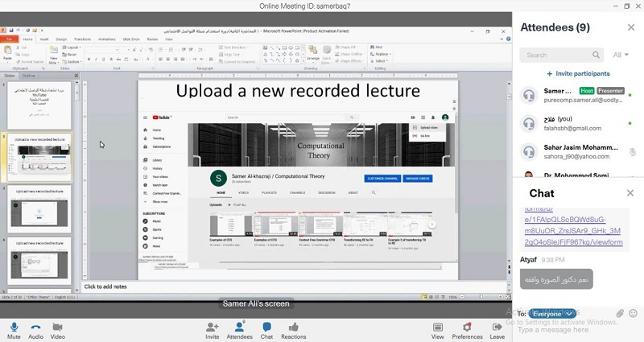Select slide 3 thumbnail in slide pane

pos(39,209)
